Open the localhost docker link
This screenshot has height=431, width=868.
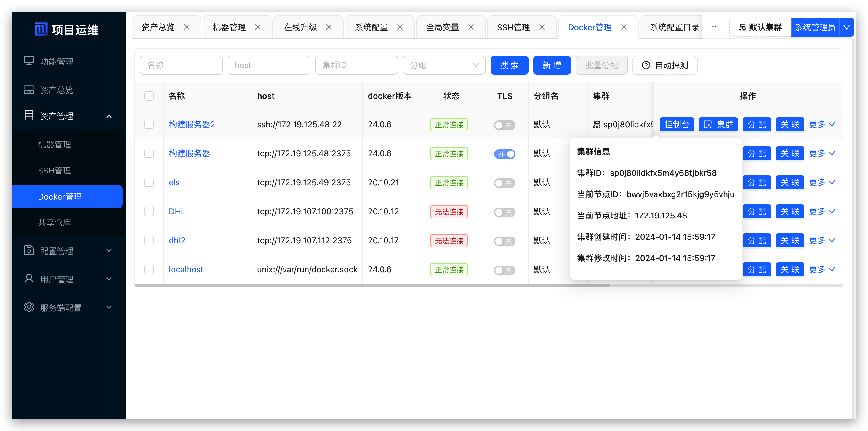coord(186,269)
